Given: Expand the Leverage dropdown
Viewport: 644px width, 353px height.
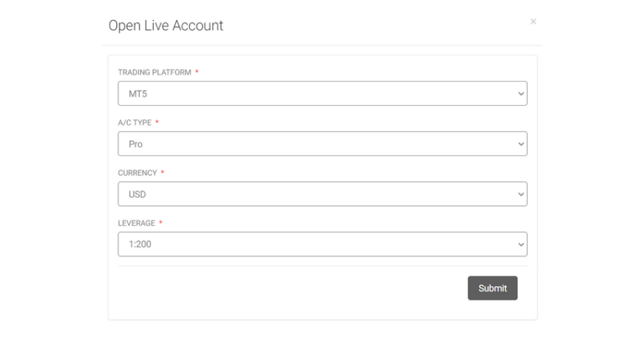Looking at the screenshot, I should click(x=322, y=244).
